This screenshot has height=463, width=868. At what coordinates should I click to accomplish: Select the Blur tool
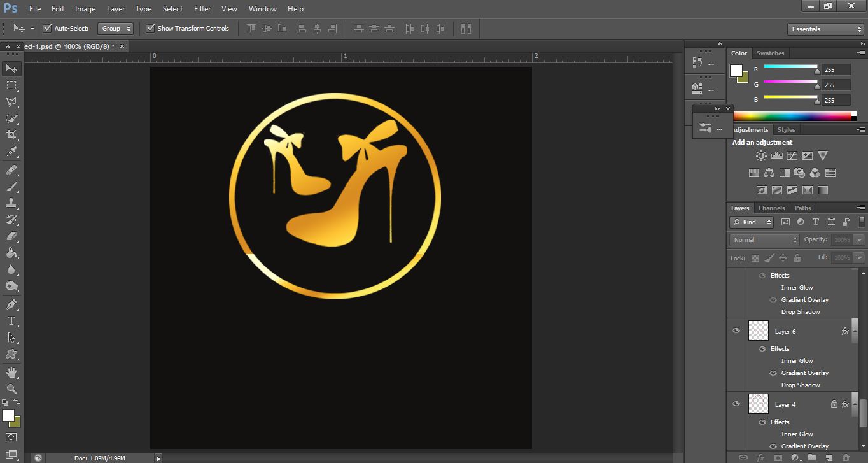[x=11, y=269]
